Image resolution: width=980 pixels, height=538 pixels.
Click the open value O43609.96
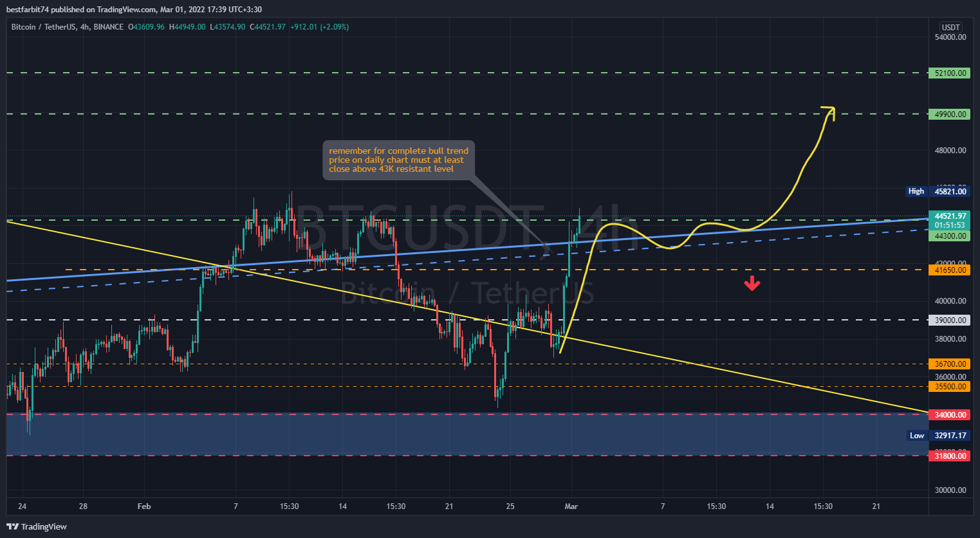click(x=147, y=27)
